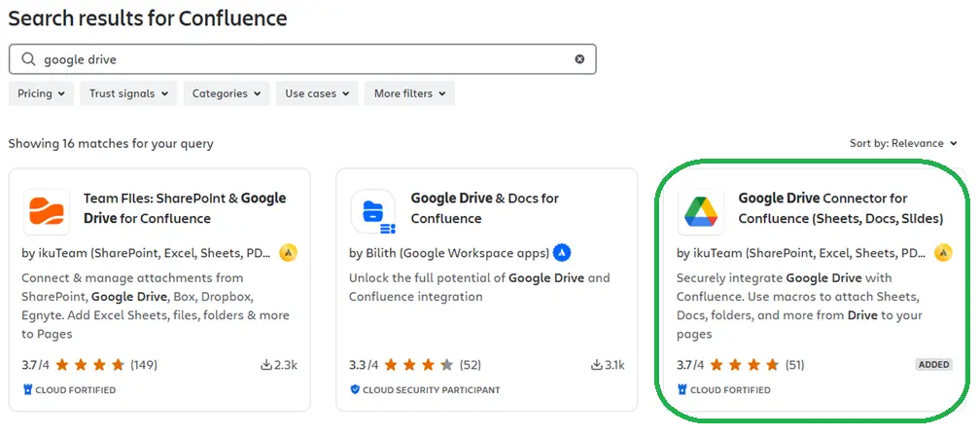Click star rating on Google Drive Connector card
Image resolution: width=980 pixels, height=437 pixels.
point(745,365)
